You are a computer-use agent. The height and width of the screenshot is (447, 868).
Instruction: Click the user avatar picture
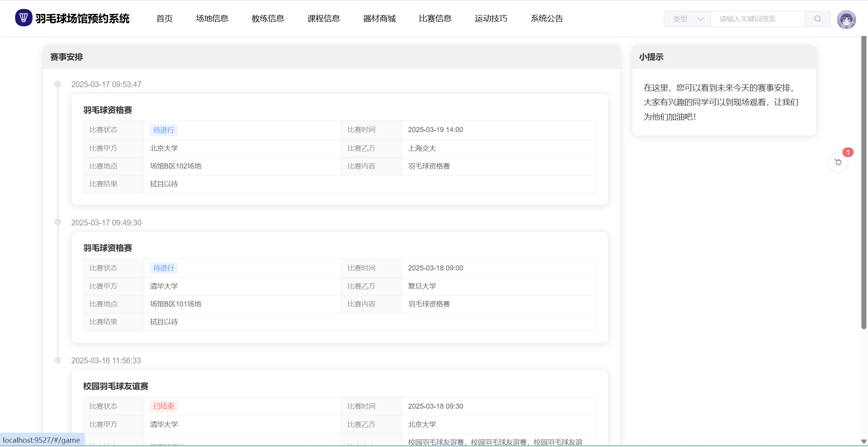pos(846,19)
